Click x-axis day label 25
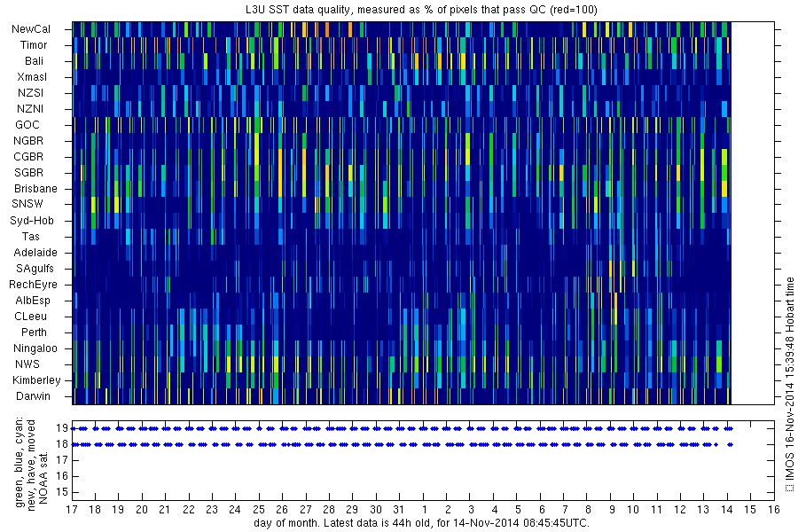798x532 pixels. pos(259,509)
